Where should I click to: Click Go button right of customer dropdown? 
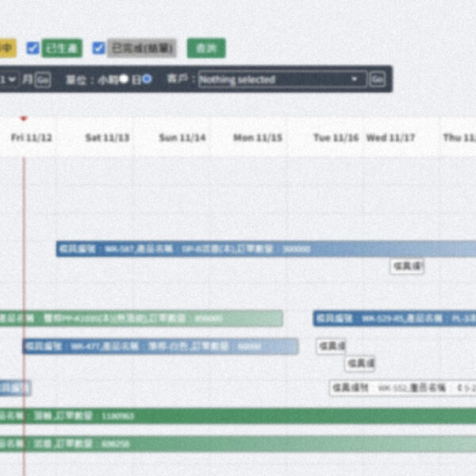click(x=378, y=79)
